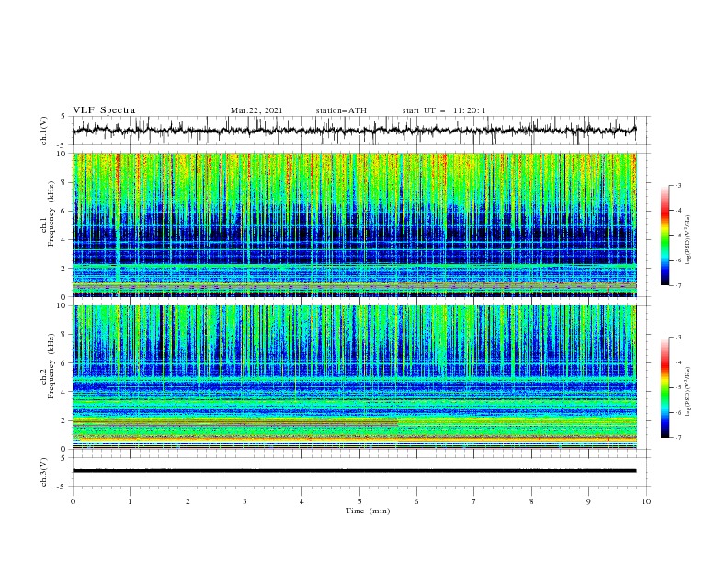Click the "-5" label on ch.1 colorbar

(678, 236)
